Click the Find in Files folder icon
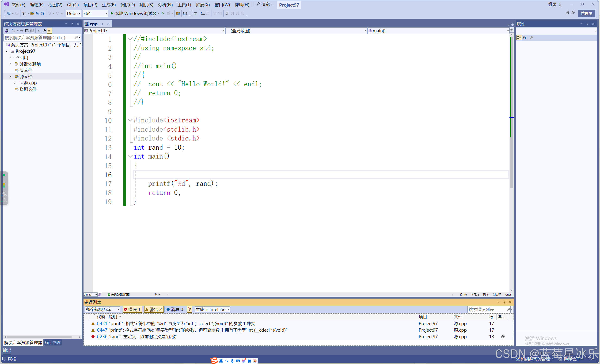The width and height of the screenshot is (600, 364). coord(178,13)
